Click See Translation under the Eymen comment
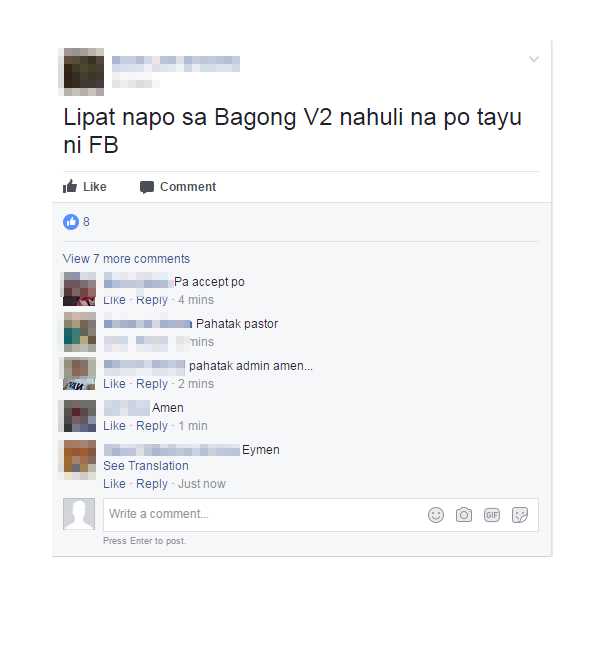 (x=146, y=465)
